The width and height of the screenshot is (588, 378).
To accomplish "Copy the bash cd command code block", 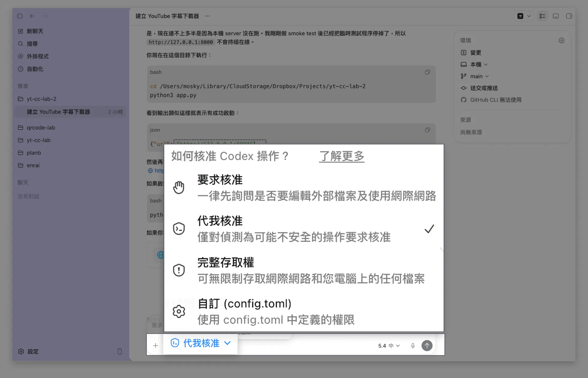I will point(428,72).
